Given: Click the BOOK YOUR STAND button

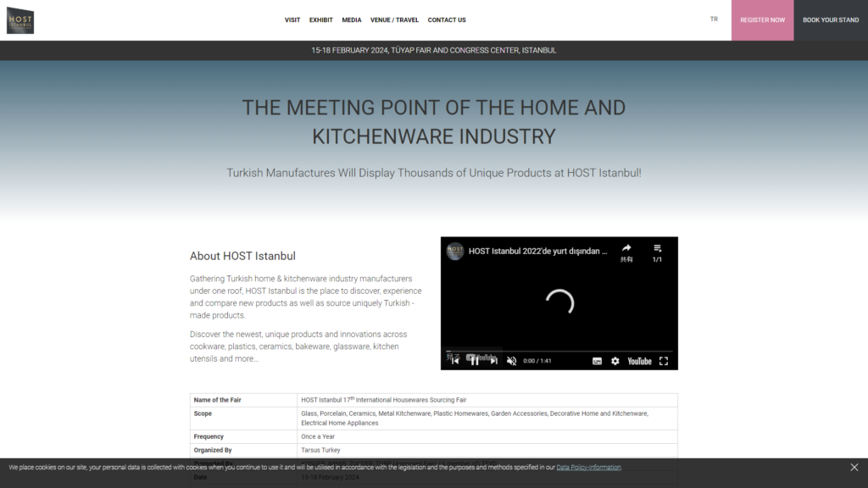Looking at the screenshot, I should [x=831, y=20].
